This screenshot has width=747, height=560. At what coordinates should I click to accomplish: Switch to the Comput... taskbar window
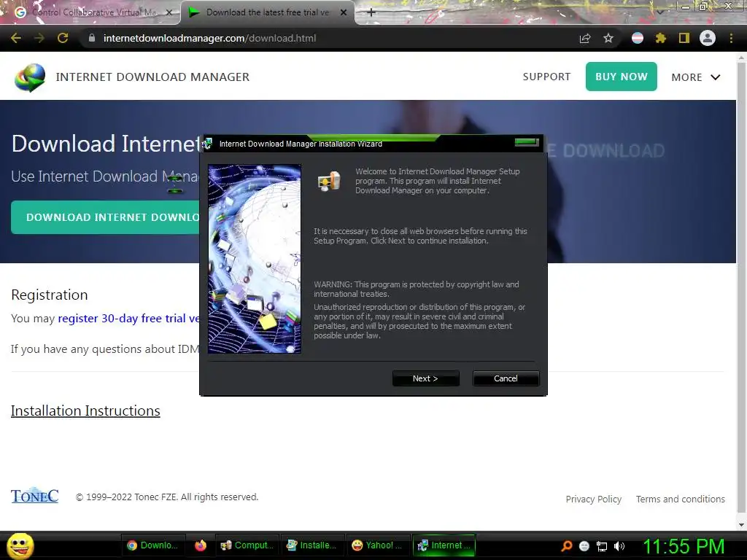tap(247, 545)
